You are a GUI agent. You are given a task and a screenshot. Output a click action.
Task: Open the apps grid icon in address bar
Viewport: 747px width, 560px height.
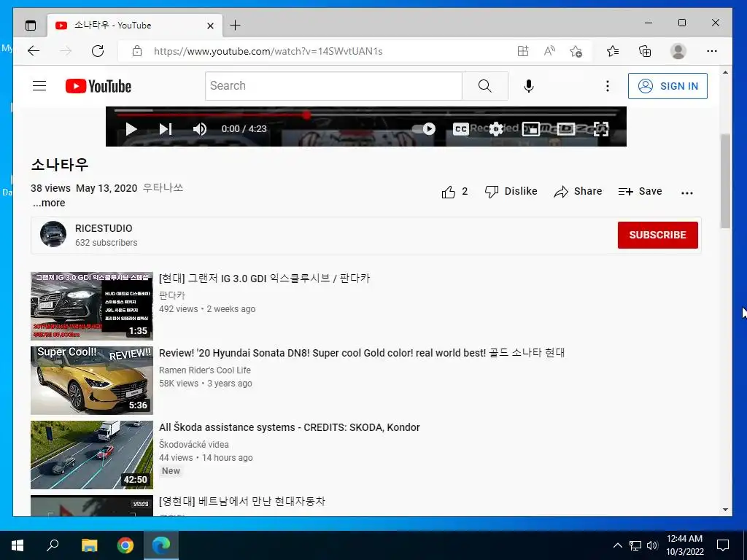[523, 51]
